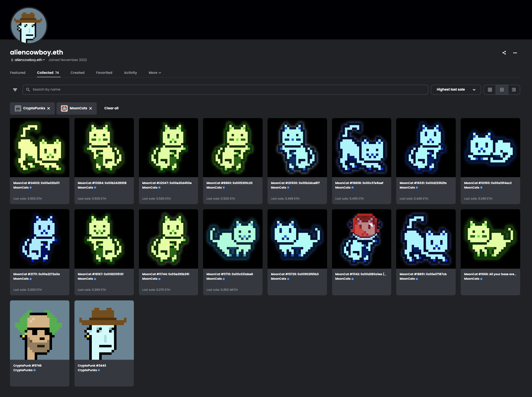The image size is (532, 397).
Task: Click Last sale: 0.499 ETH text
Action: pos(285,199)
